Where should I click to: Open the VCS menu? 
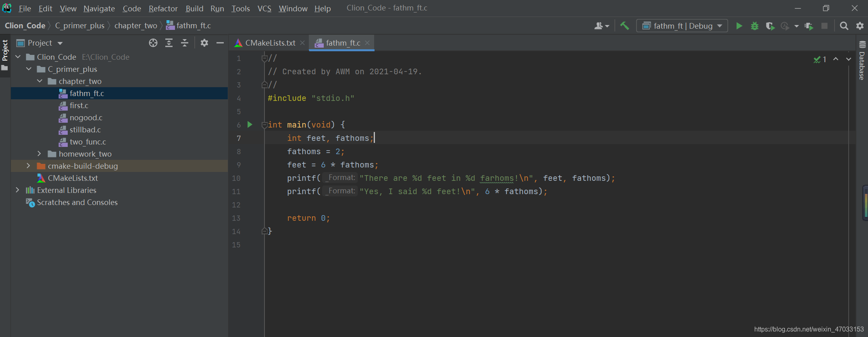(264, 8)
